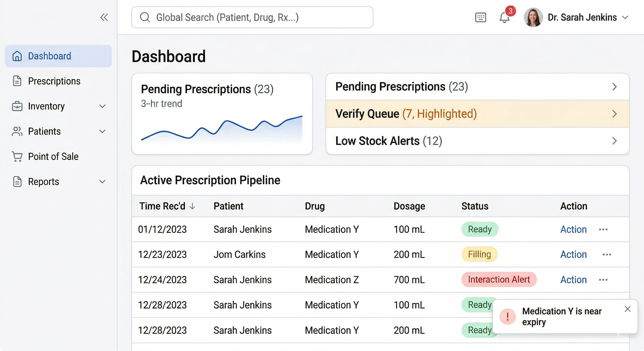Click the magnifier in the search bar

coord(145,17)
